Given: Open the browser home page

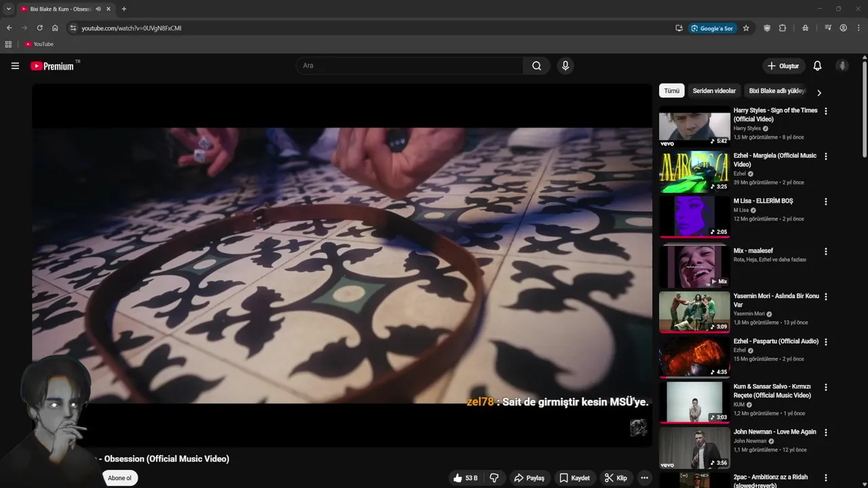Looking at the screenshot, I should click(55, 28).
